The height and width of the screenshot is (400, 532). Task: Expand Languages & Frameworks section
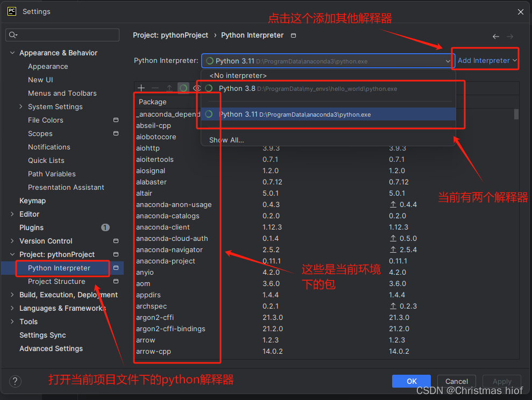coord(12,308)
